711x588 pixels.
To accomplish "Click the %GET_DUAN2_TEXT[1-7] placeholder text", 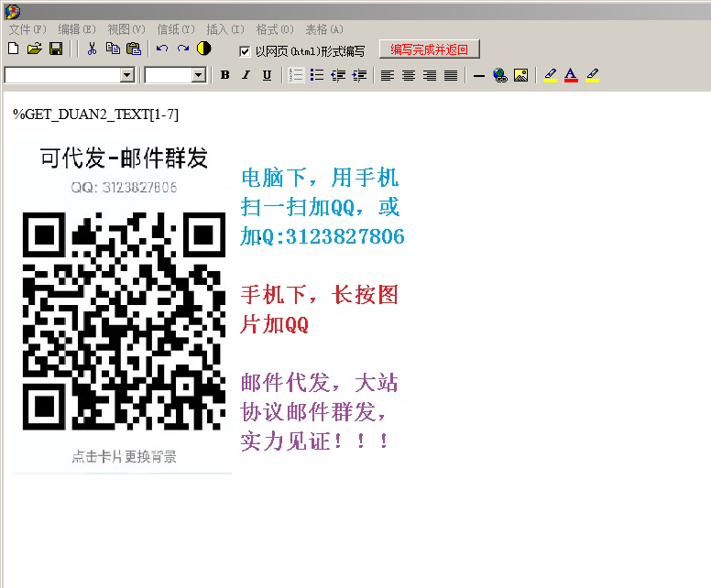I will click(x=95, y=114).
